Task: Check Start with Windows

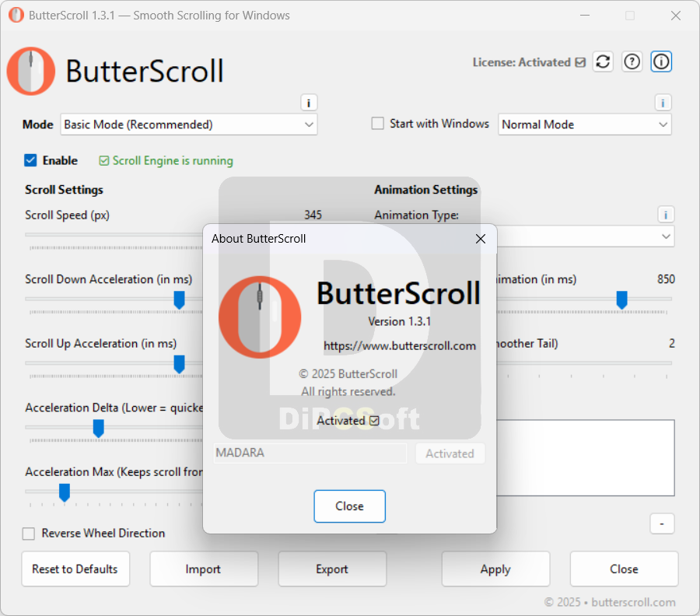Action: click(x=378, y=123)
